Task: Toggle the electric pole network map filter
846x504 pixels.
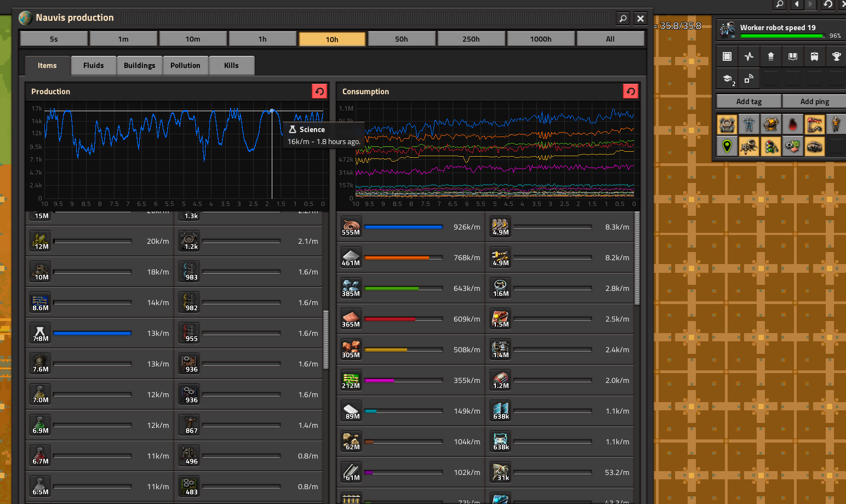Action: [x=749, y=124]
